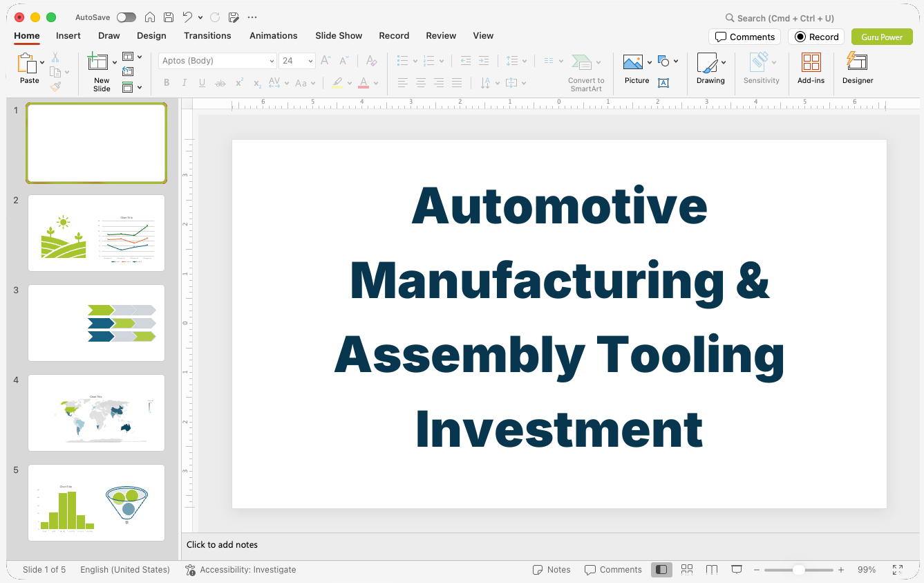The width and height of the screenshot is (924, 583).
Task: Click the Justify text icon
Action: coord(456,83)
